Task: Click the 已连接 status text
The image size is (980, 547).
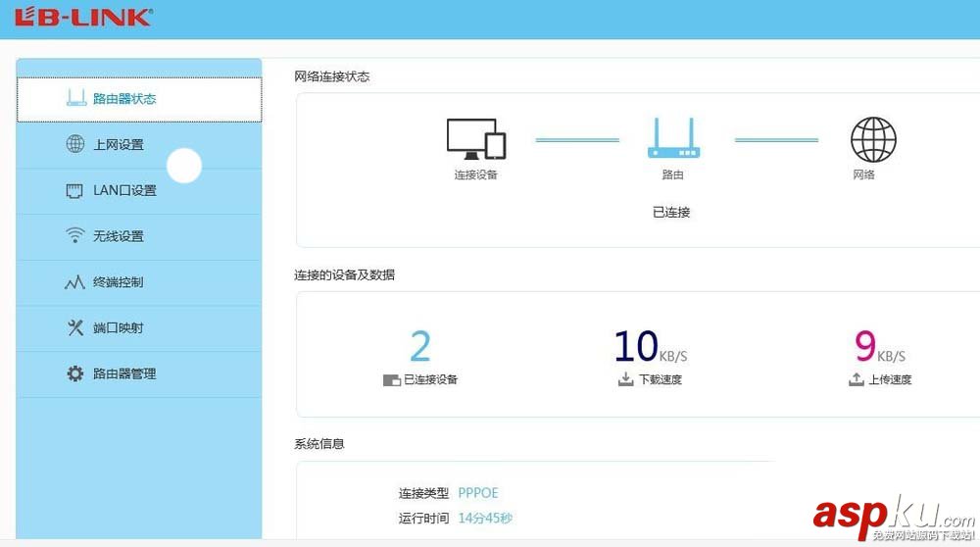Action: point(671,212)
